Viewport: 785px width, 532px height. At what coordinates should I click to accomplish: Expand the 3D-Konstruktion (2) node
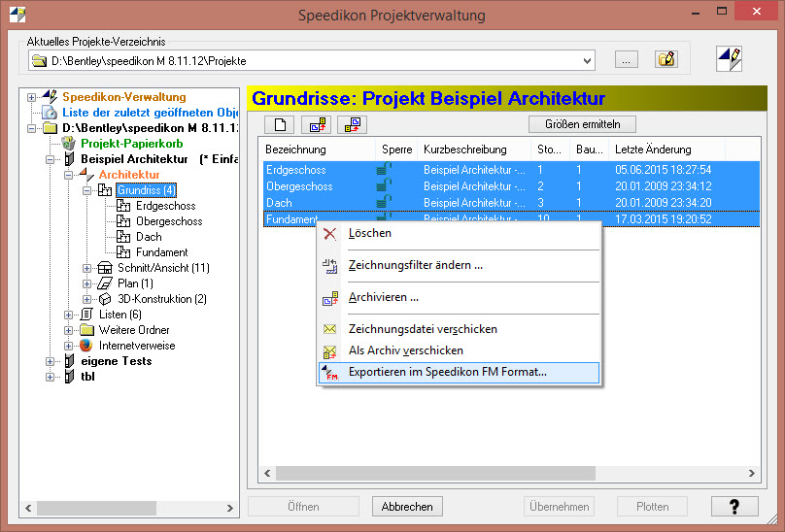pyautogui.click(x=87, y=299)
